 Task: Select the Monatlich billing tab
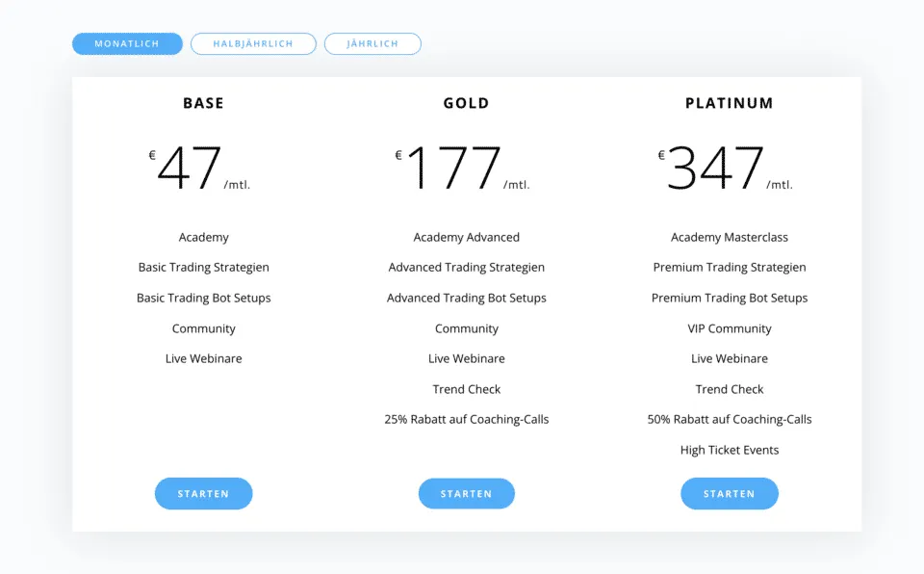(x=127, y=43)
